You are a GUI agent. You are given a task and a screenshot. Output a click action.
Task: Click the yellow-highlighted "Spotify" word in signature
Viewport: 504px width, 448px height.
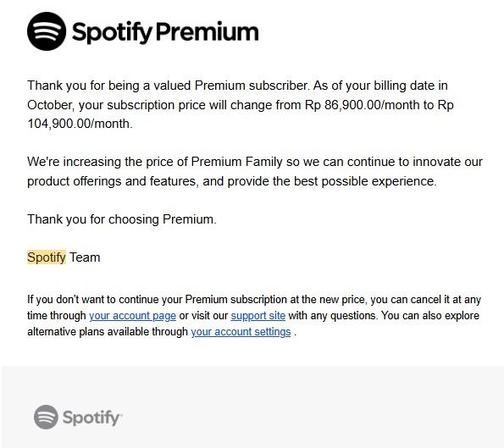pyautogui.click(x=47, y=257)
